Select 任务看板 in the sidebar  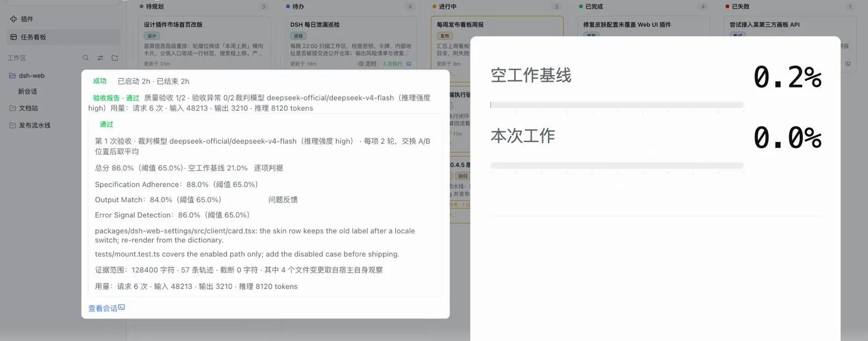(x=63, y=37)
